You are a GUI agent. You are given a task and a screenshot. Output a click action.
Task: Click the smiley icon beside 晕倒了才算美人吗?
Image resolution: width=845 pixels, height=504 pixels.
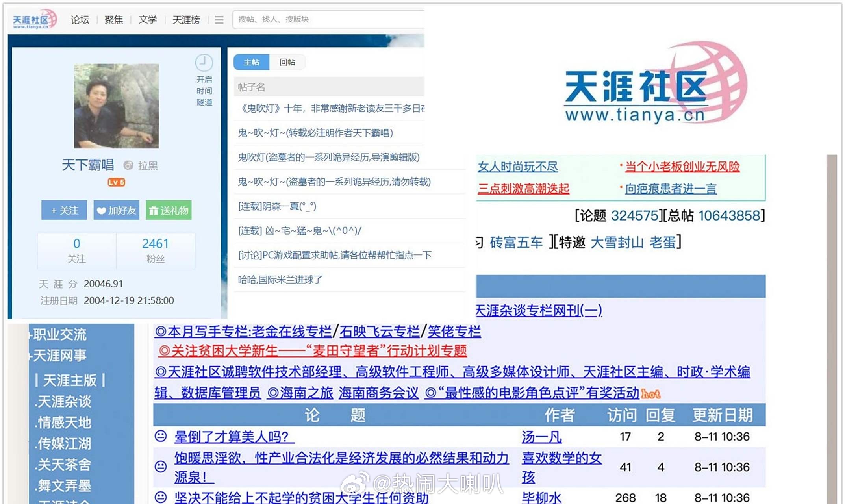pyautogui.click(x=161, y=436)
